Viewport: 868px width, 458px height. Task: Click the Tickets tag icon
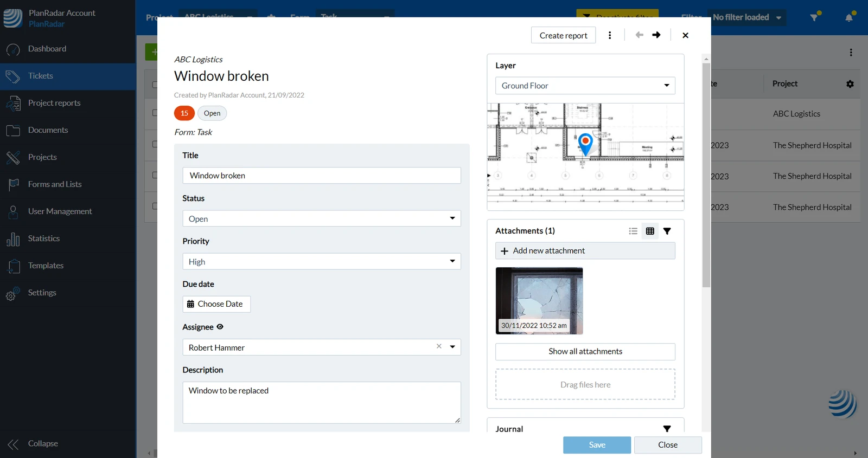point(13,76)
